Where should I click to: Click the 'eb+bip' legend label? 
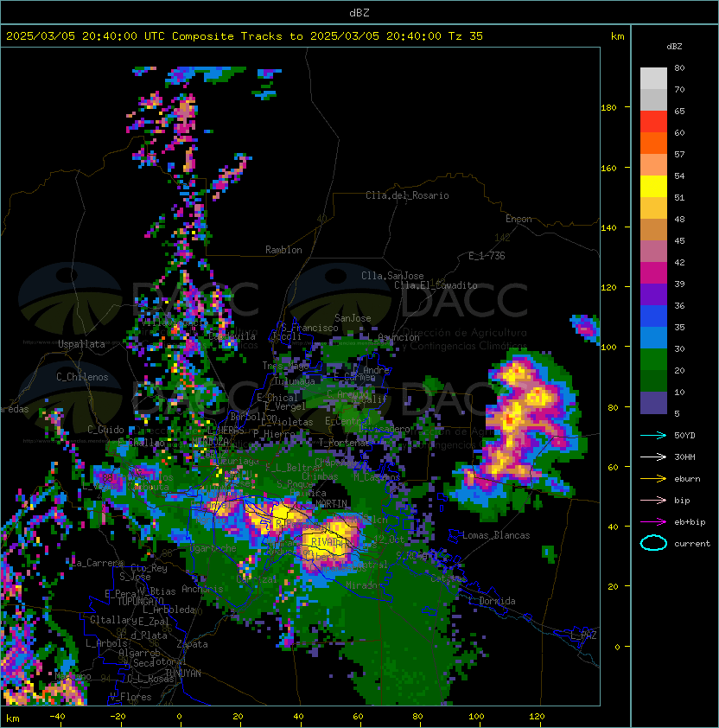[690, 522]
